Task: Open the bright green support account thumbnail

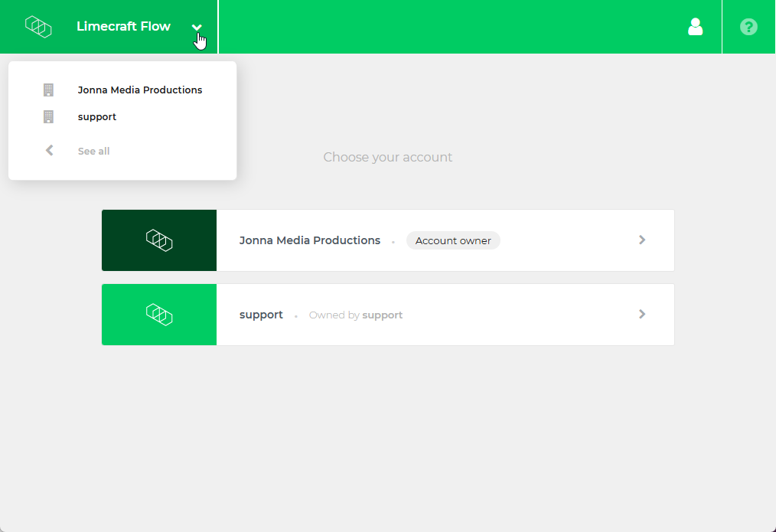Action: tap(159, 315)
